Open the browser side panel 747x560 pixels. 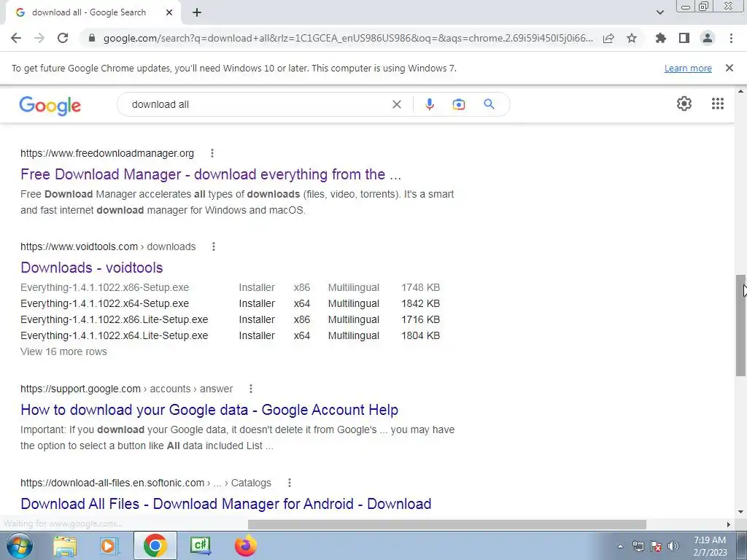[x=684, y=38]
